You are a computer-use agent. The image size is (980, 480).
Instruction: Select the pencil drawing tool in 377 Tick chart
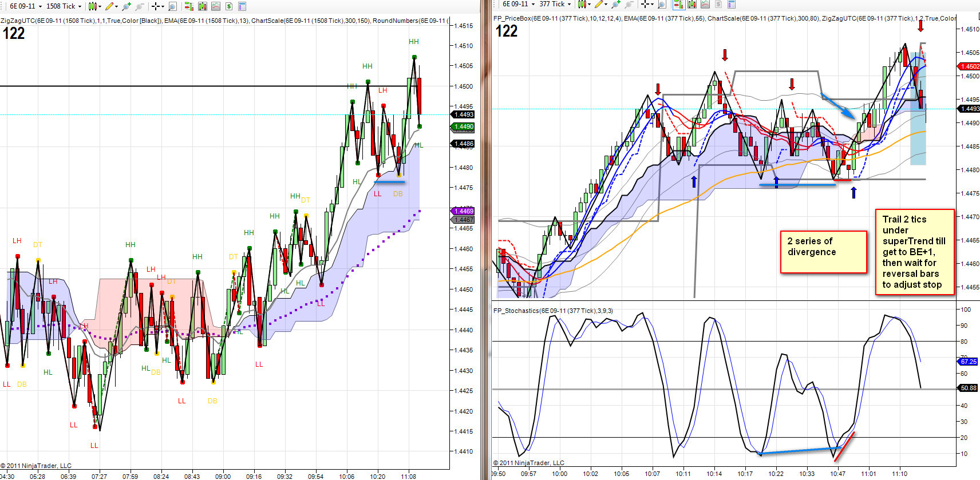[x=599, y=4]
